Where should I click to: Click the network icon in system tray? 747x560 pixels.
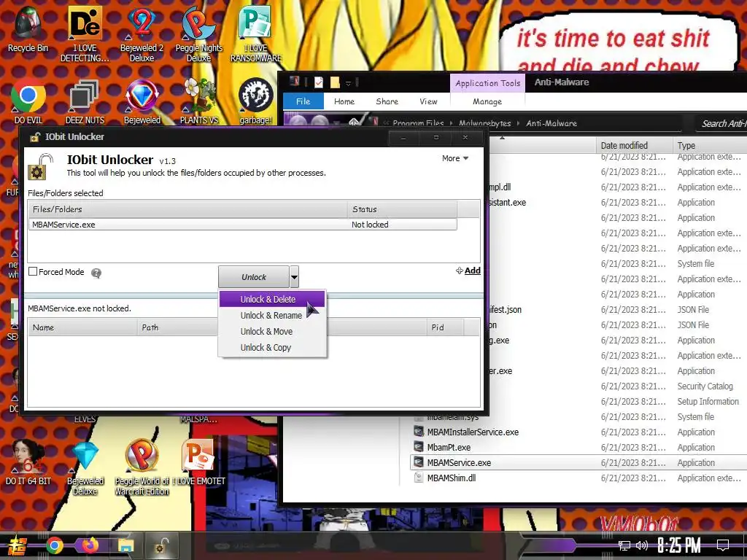(624, 545)
